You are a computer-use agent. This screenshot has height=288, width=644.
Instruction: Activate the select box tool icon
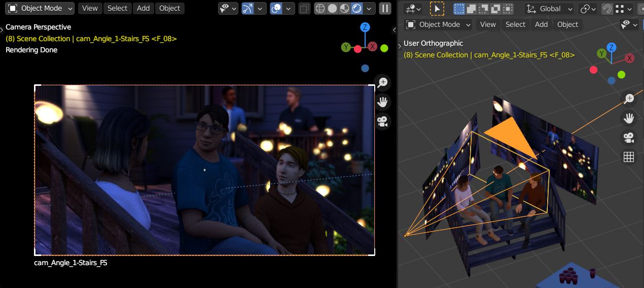(x=436, y=9)
